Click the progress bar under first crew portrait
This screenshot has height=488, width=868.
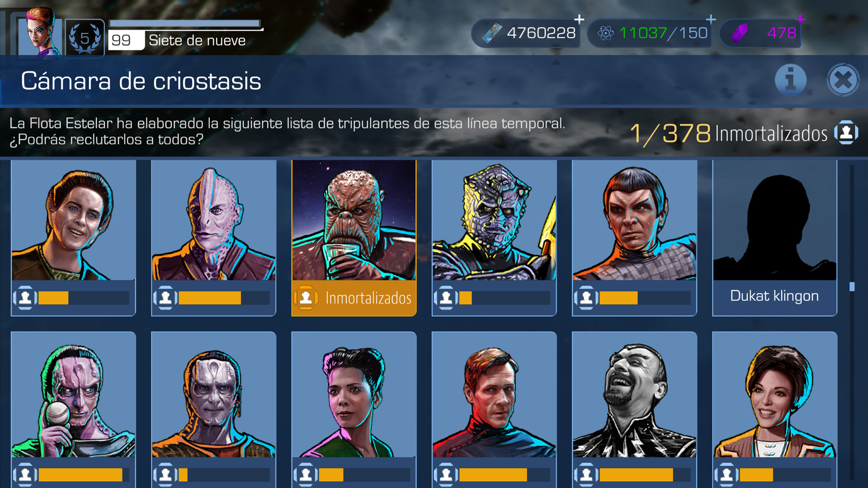pyautogui.click(x=84, y=298)
